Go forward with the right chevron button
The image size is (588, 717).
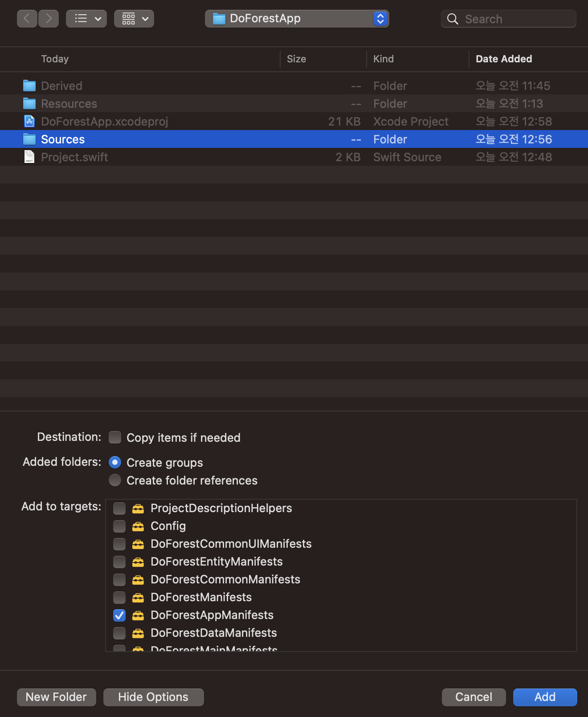click(49, 19)
